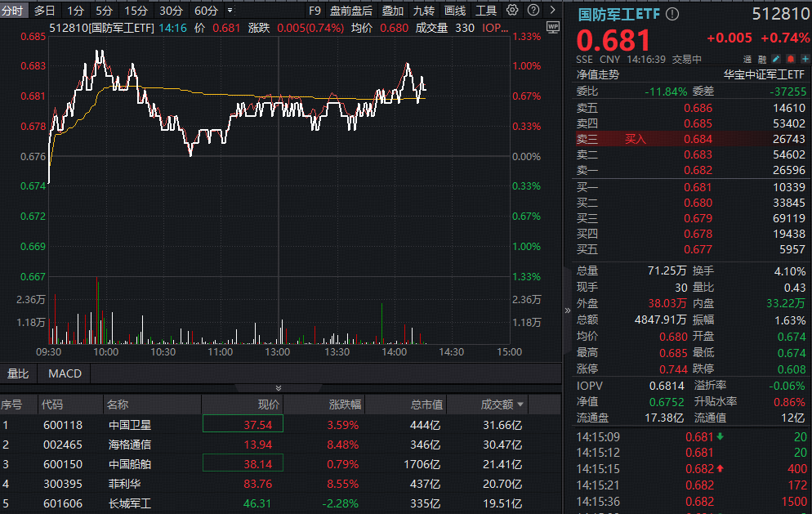Expand more toolbar options with the > chevron
The height and width of the screenshot is (514, 812).
[551, 10]
